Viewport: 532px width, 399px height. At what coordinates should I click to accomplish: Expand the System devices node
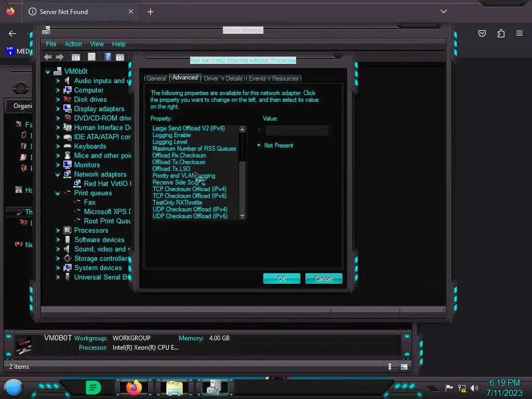pyautogui.click(x=58, y=268)
